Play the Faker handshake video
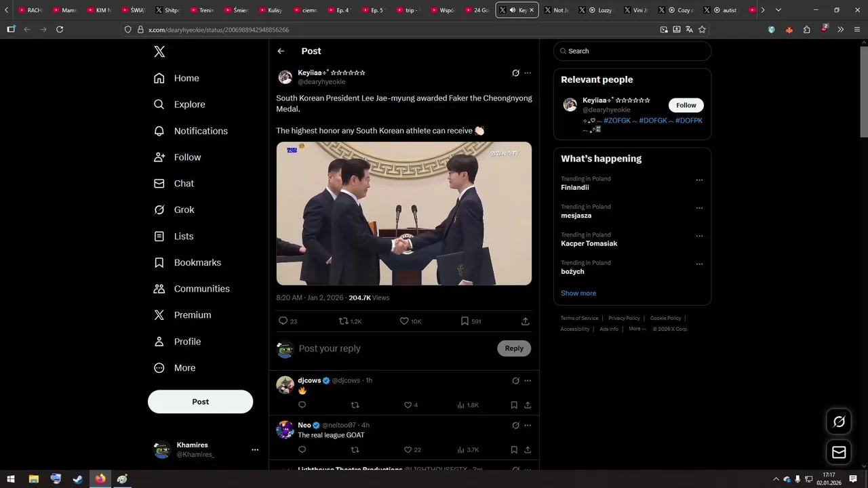The width and height of the screenshot is (868, 488). (404, 213)
